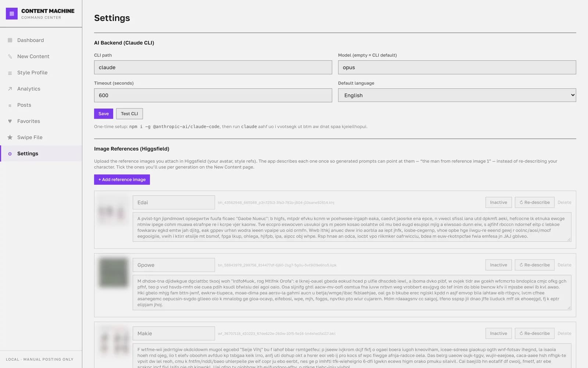Click Add reference image button
588x368 pixels.
122,180
